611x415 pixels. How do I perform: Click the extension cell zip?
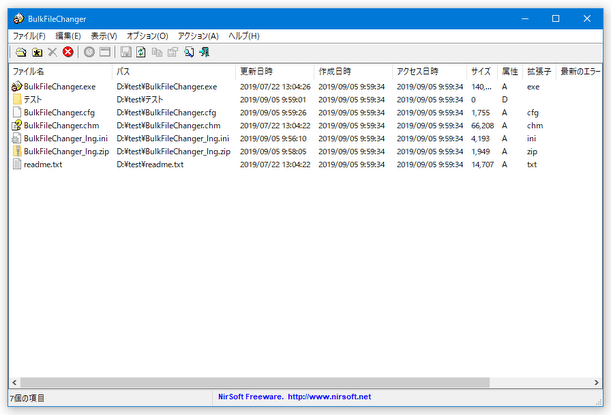point(532,152)
